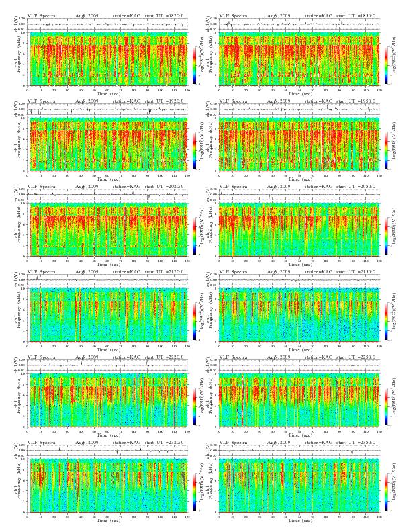The image size is (411, 532).
Task: Click the ch.1 waveform strip above the 2250:0 spectrogram
Action: (x=299, y=365)
